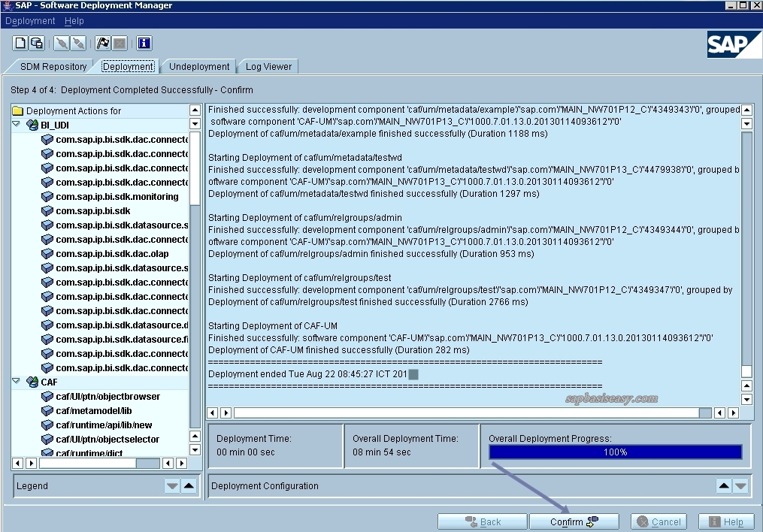Click the connect plug toolbar icon
Image resolution: width=763 pixels, height=532 pixels.
coord(62,44)
